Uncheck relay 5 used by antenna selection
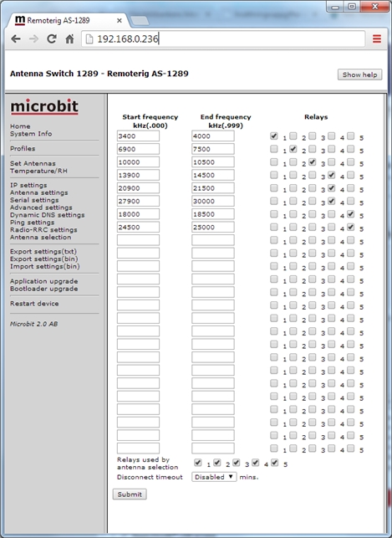This screenshot has width=392, height=538. pos(274,463)
